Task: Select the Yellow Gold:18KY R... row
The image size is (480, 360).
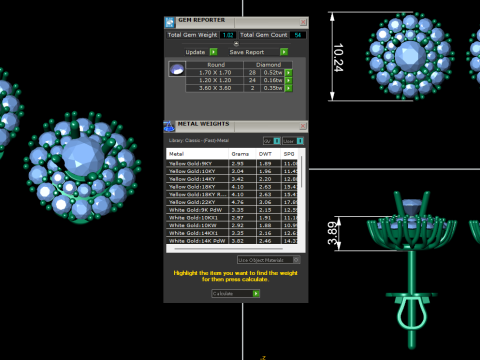Action: click(x=232, y=194)
